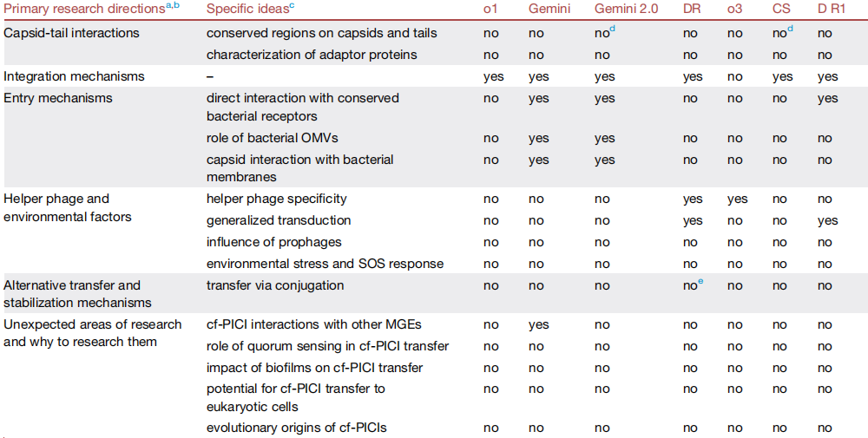This screenshot has width=868, height=438.
Task: Click "Helper phage and environmental factors" label
Action: (68, 207)
